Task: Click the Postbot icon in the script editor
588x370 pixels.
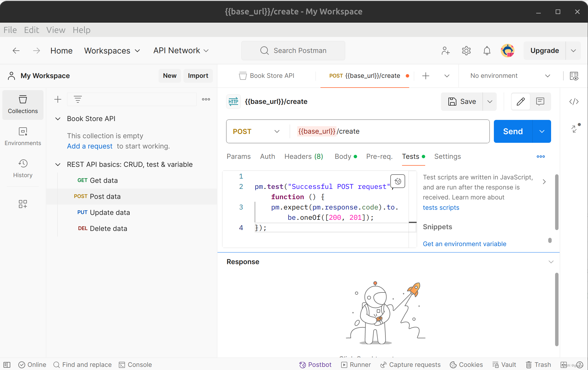Action: click(x=398, y=181)
